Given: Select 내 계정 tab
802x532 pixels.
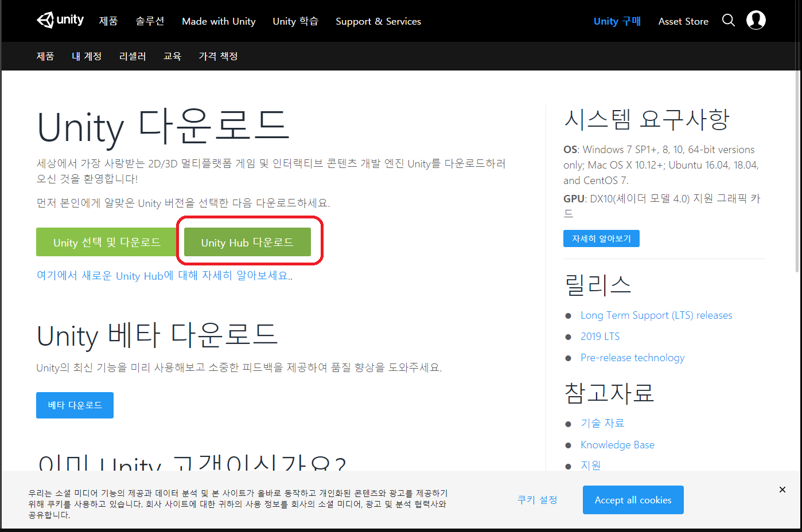Looking at the screenshot, I should pos(87,56).
